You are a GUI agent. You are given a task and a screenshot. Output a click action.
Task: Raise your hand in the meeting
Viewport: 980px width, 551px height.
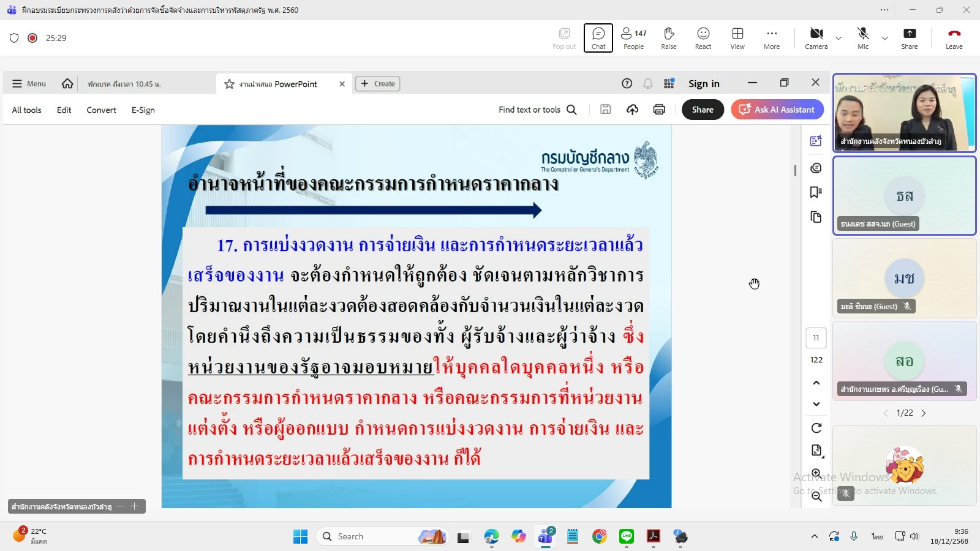click(668, 38)
